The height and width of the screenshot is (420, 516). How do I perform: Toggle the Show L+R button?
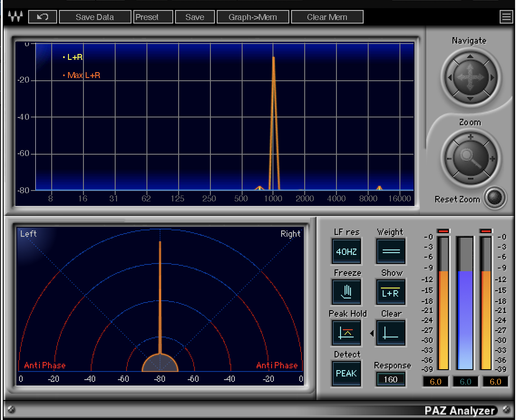coord(391,292)
